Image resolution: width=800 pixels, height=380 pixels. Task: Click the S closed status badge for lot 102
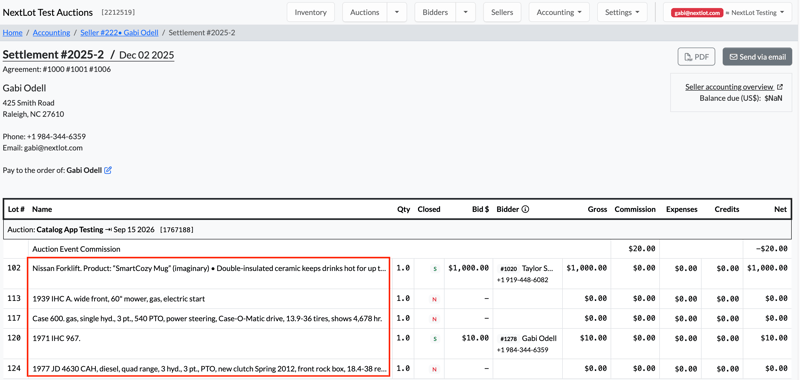435,268
